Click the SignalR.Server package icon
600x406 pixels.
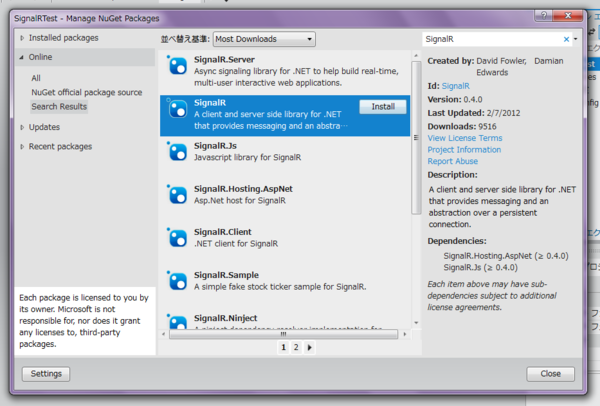[x=178, y=65]
